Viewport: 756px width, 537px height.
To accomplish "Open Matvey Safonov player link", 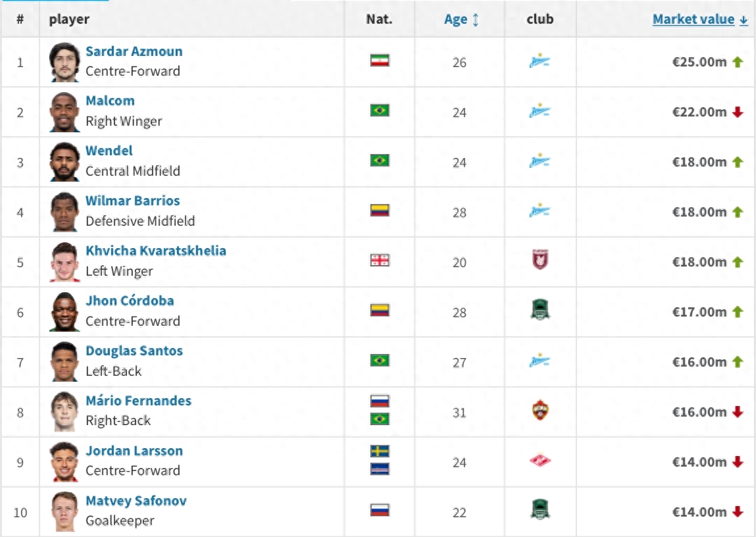I will coord(136,501).
